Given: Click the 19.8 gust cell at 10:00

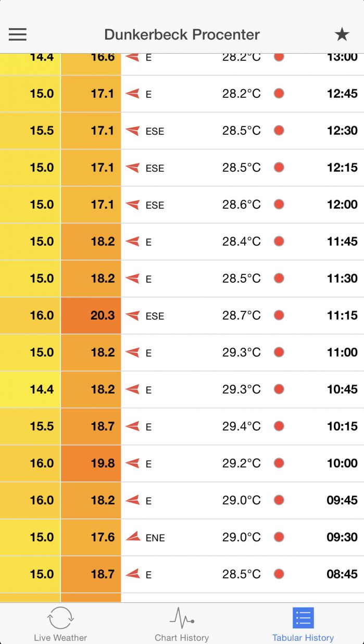Looking at the screenshot, I should point(91,463).
